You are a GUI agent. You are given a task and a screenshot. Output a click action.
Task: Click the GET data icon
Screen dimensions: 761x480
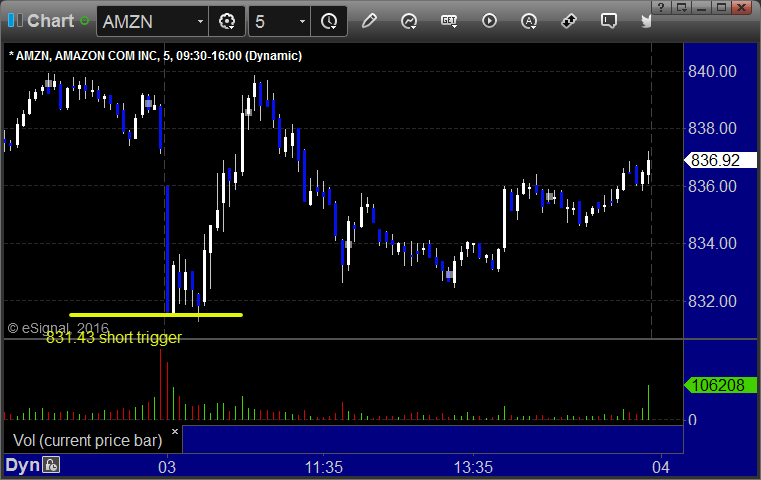[449, 21]
